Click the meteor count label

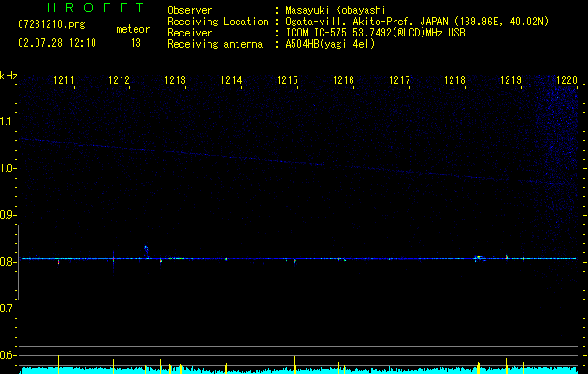pos(133,29)
